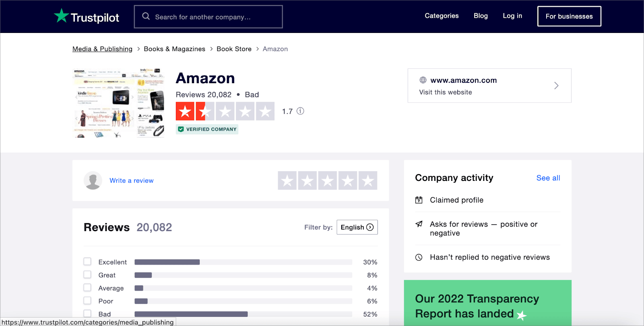Check the Poor reviews filter
This screenshot has width=644, height=326.
pos(87,301)
